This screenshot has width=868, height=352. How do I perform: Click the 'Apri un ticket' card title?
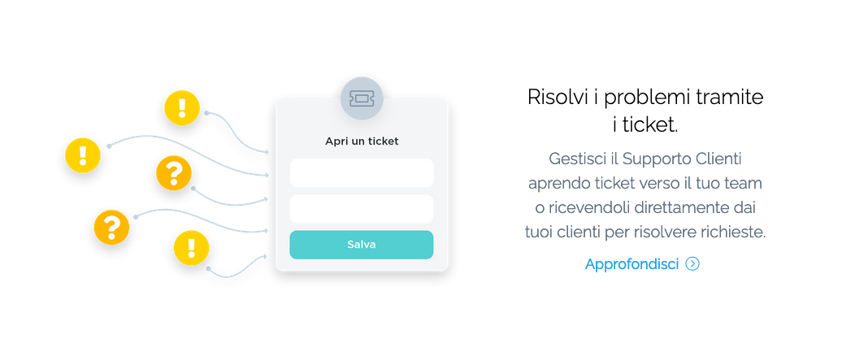(x=362, y=141)
